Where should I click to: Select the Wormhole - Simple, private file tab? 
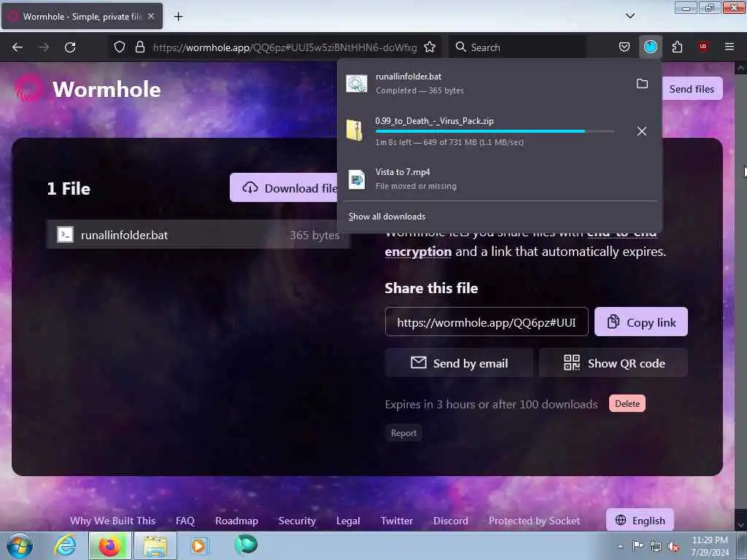tap(82, 16)
